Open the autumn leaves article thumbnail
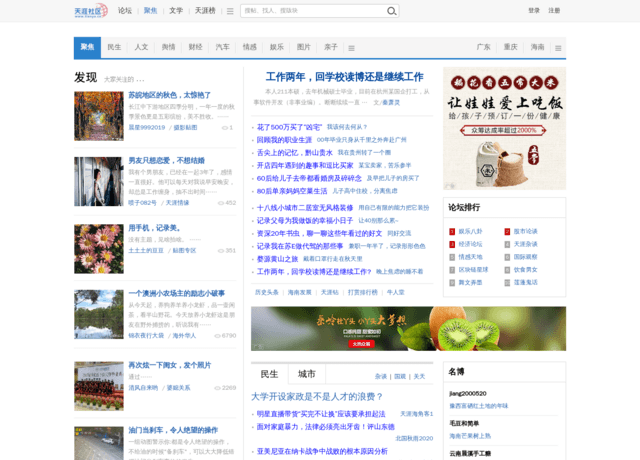The width and height of the screenshot is (640, 460). tap(98, 116)
